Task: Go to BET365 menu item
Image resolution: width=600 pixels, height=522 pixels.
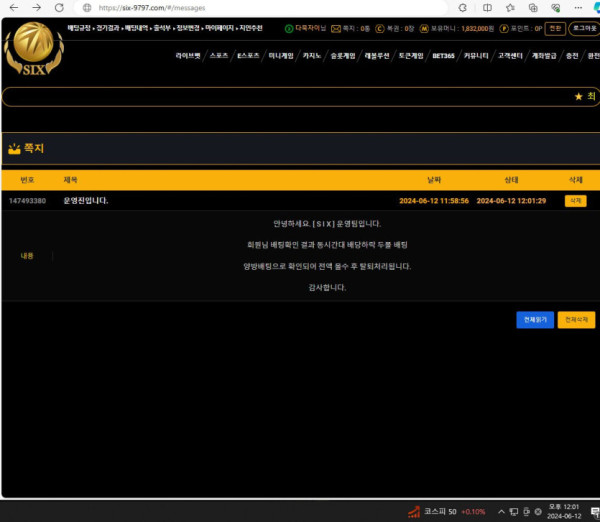Action: tap(443, 56)
